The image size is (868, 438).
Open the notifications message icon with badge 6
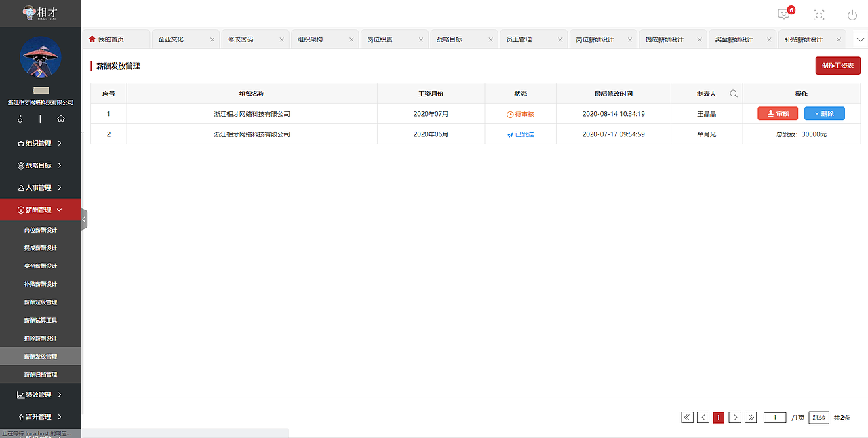784,14
